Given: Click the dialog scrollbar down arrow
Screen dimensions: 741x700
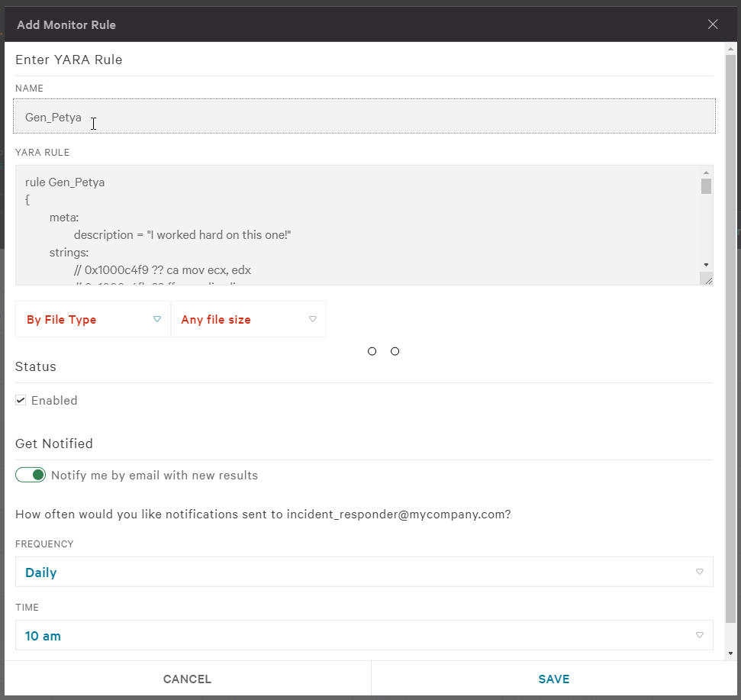Looking at the screenshot, I should click(x=730, y=653).
